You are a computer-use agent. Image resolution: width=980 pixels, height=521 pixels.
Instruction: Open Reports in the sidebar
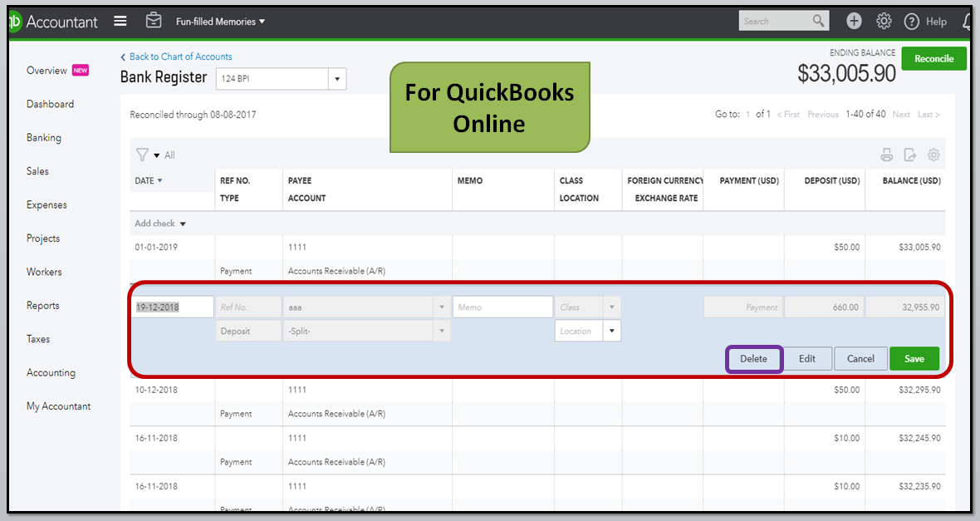(x=42, y=305)
